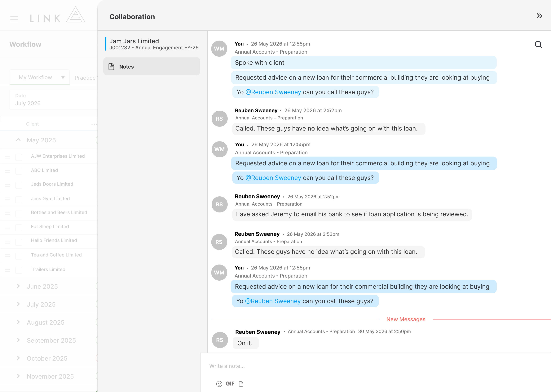This screenshot has height=392, width=551.
Task: Expand the July 2025 group
Action: pyautogui.click(x=18, y=304)
